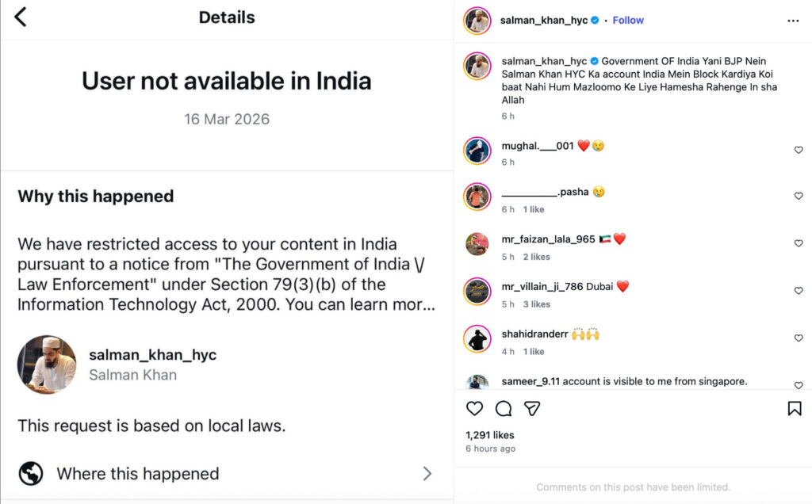
Task: Like the comment by mr_faizan_lala_965
Action: point(799,244)
